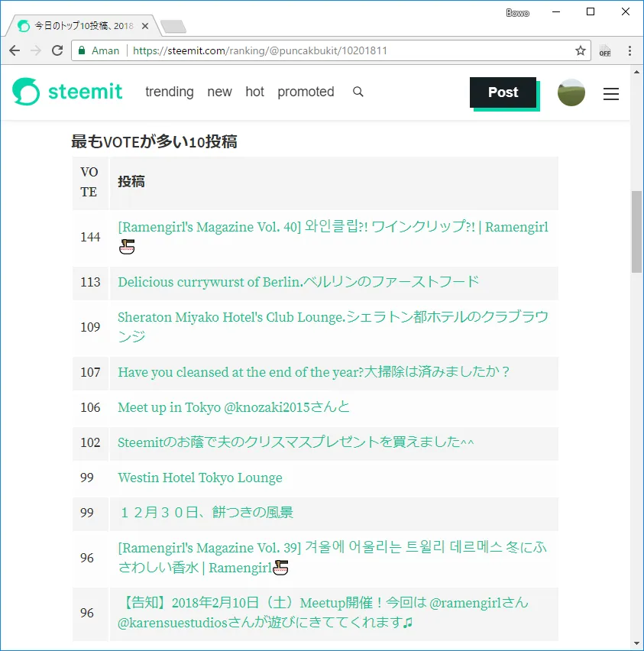Open 【告知】2018年2月10日 Meetup開催 post
This screenshot has height=651, width=644.
pos(323,613)
